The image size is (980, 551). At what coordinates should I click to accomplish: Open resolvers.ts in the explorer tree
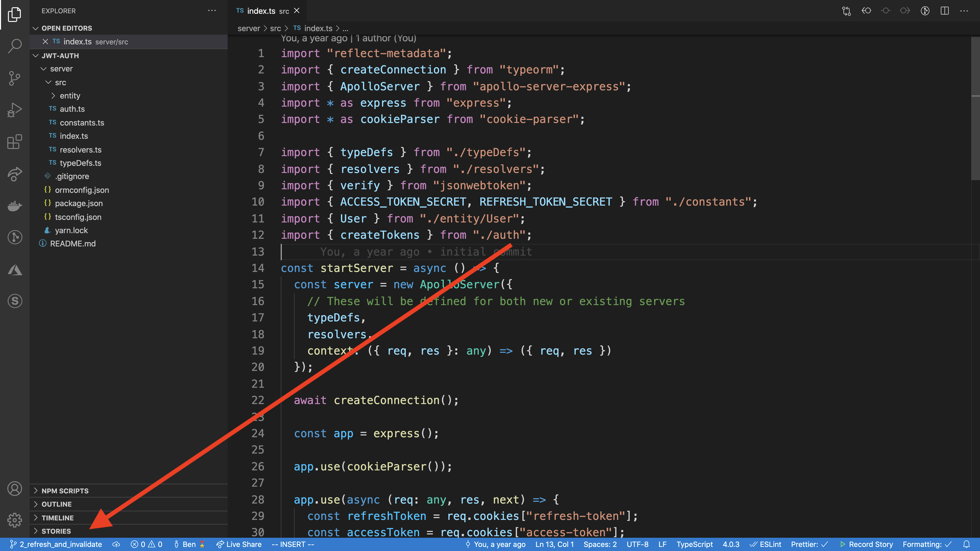[80, 150]
